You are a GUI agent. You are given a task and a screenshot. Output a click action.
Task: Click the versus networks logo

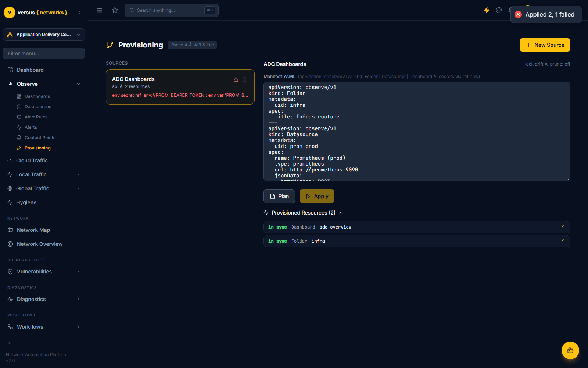[36, 13]
